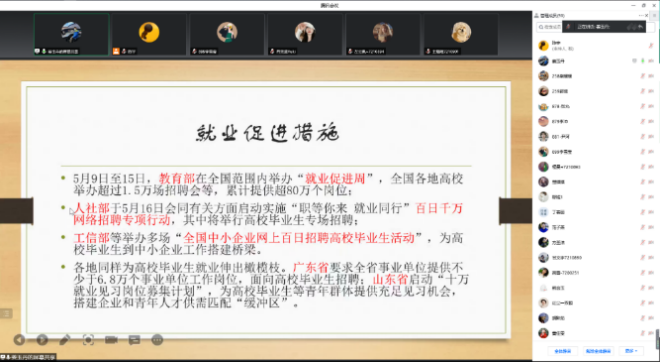660x362 pixels.
Task: Click the camera icon in slideshow toolbar
Action: point(111,340)
